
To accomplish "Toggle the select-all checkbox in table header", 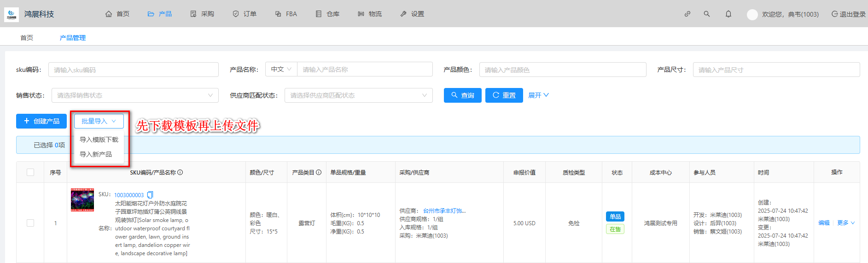I will (x=30, y=172).
